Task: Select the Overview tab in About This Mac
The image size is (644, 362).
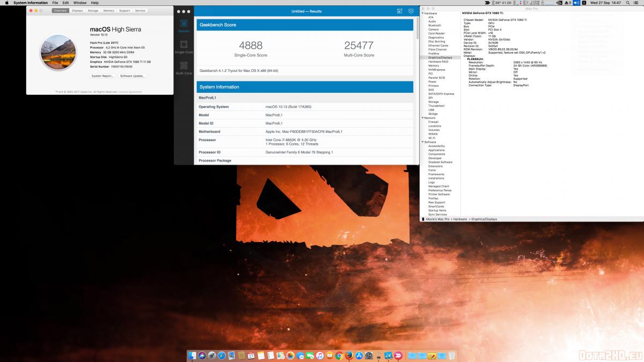Action: click(x=61, y=10)
